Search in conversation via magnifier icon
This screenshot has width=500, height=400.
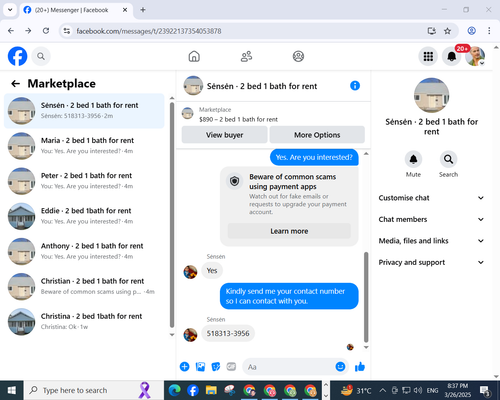click(x=448, y=159)
